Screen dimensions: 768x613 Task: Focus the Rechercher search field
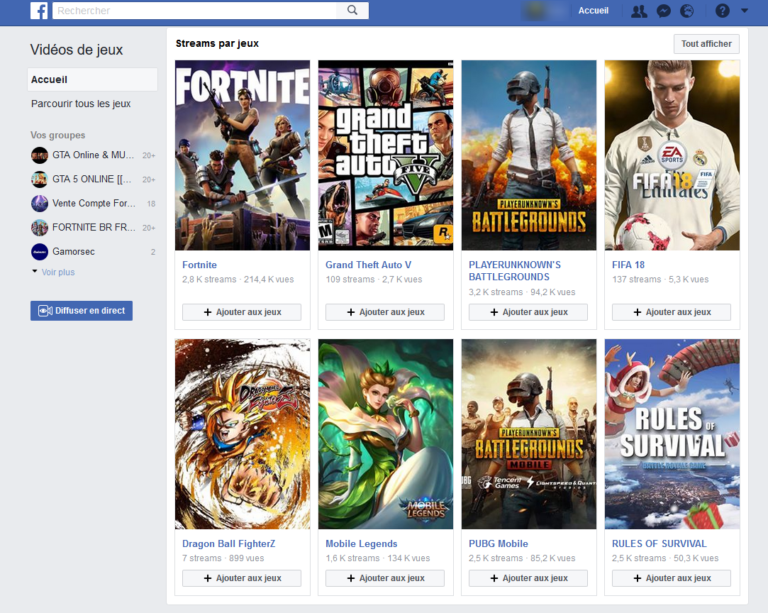tap(194, 10)
